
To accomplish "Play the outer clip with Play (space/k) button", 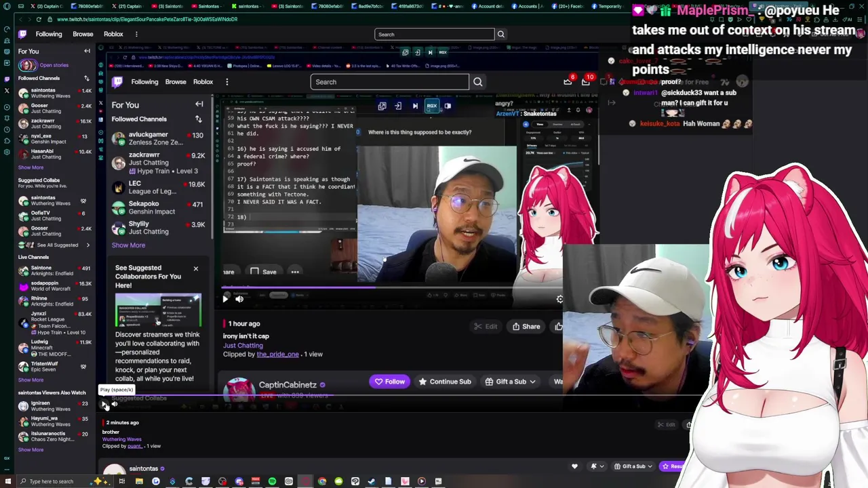I will click(x=104, y=404).
